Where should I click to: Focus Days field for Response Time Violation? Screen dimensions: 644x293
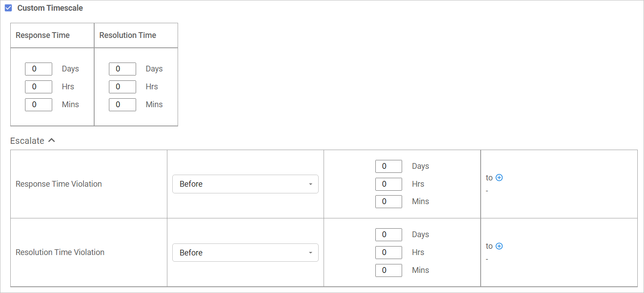(x=388, y=166)
